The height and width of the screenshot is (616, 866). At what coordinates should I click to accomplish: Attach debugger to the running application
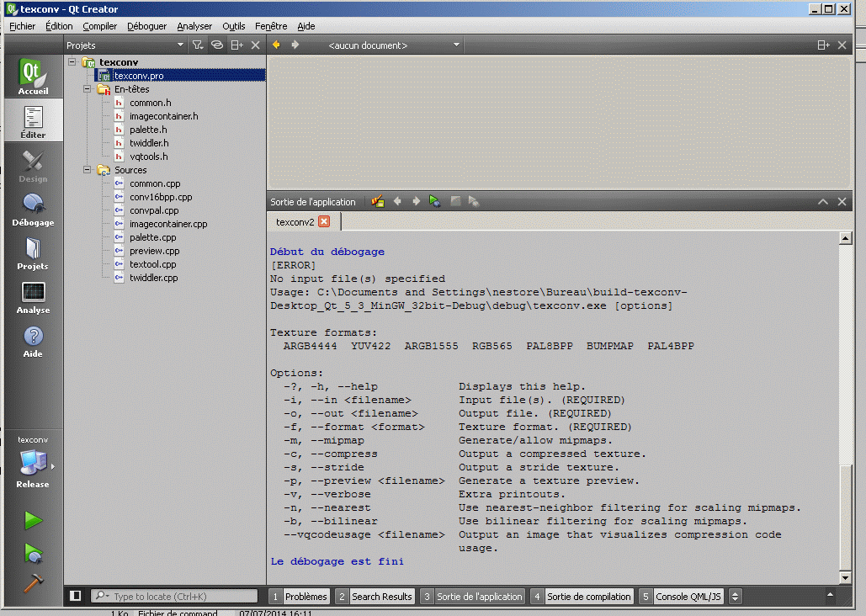point(473,202)
